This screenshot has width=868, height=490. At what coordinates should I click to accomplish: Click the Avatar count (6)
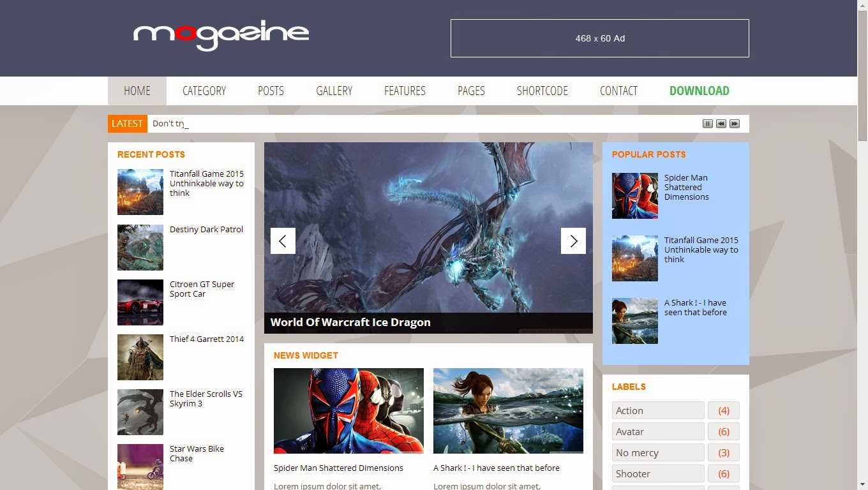[724, 431]
